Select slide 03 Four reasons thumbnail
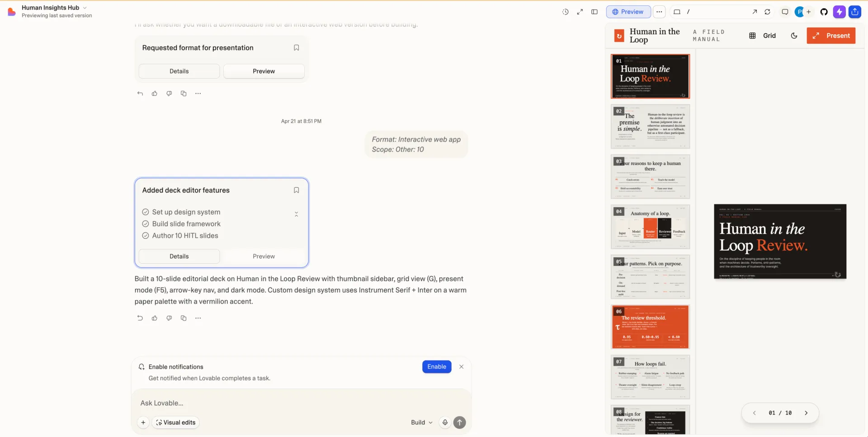This screenshot has height=437, width=868. (x=651, y=177)
